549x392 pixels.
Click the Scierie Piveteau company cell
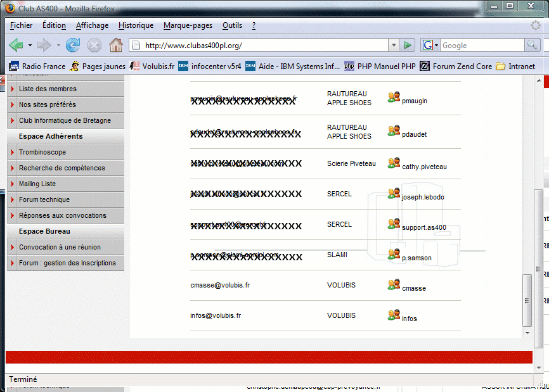click(351, 163)
